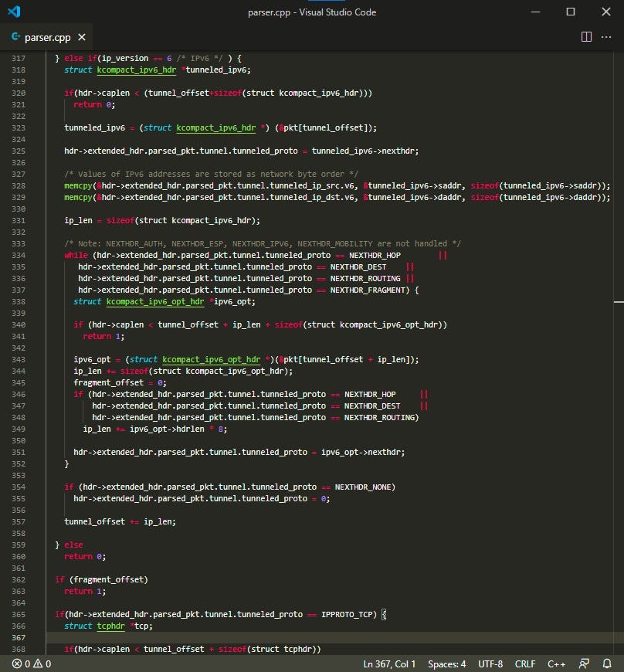Follow the underlined kcompact_ipv6_hdr link
The image size is (624, 672).
(x=137, y=70)
